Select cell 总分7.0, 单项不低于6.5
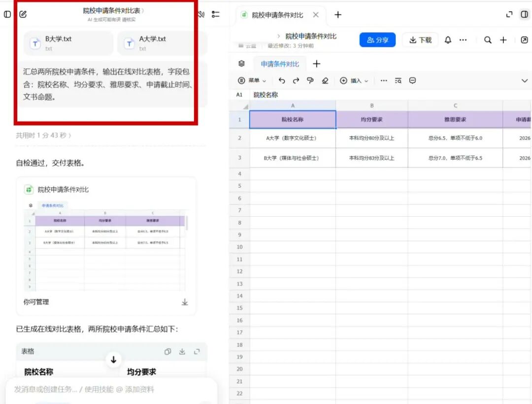532x404 pixels. (x=455, y=158)
